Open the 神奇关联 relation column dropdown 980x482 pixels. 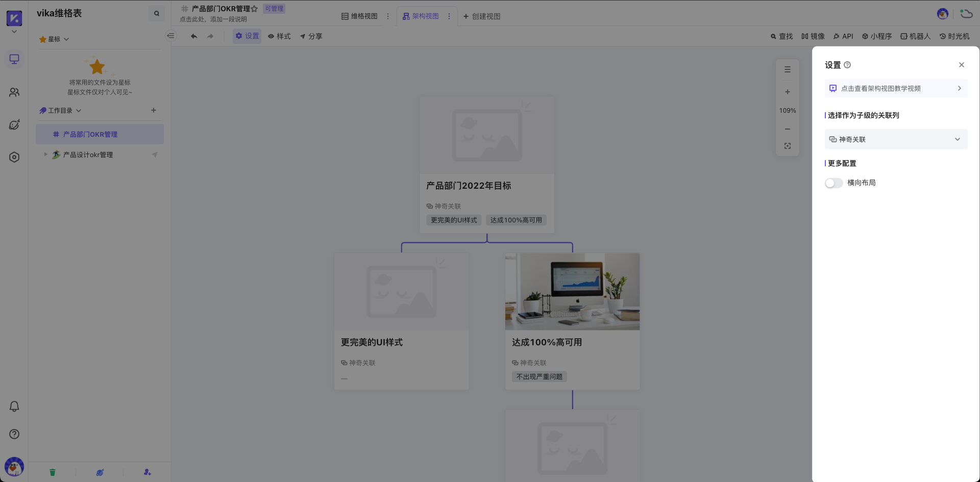[896, 139]
